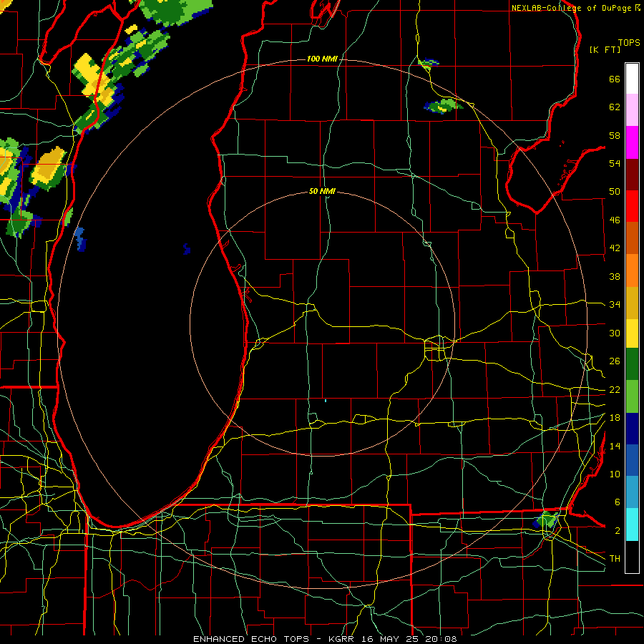Click the white 66 kft color swatch
This screenshot has width=644, height=644.
[x=632, y=79]
